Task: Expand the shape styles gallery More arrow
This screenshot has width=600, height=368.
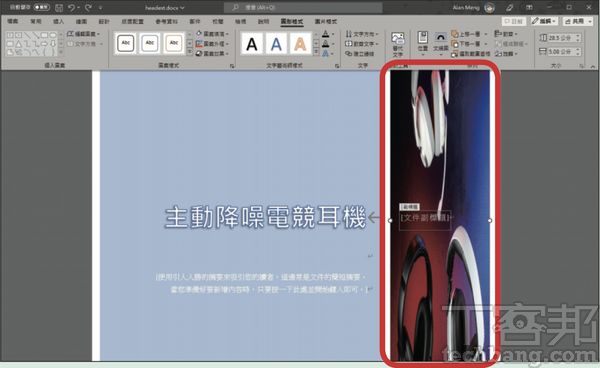Action: [x=189, y=52]
